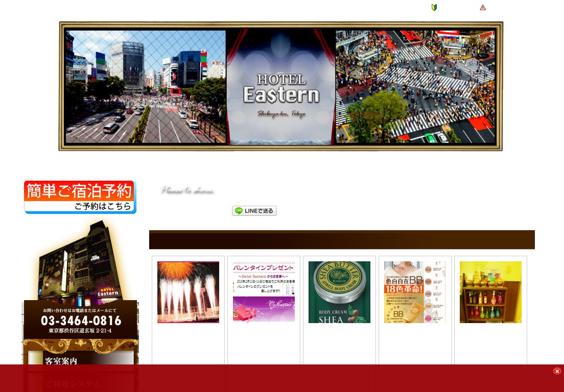Open the バレンタインプレゼント thumbnail
564x392 pixels.
point(264,292)
